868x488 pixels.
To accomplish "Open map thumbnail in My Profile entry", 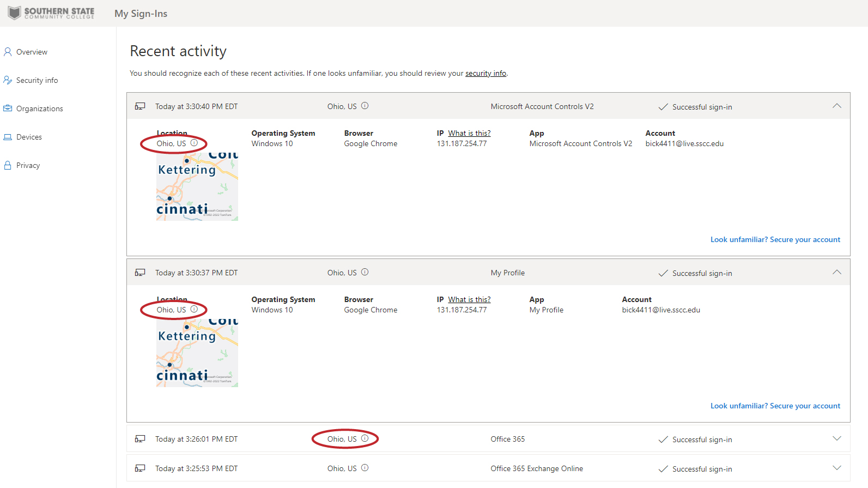I will pyautogui.click(x=197, y=352).
